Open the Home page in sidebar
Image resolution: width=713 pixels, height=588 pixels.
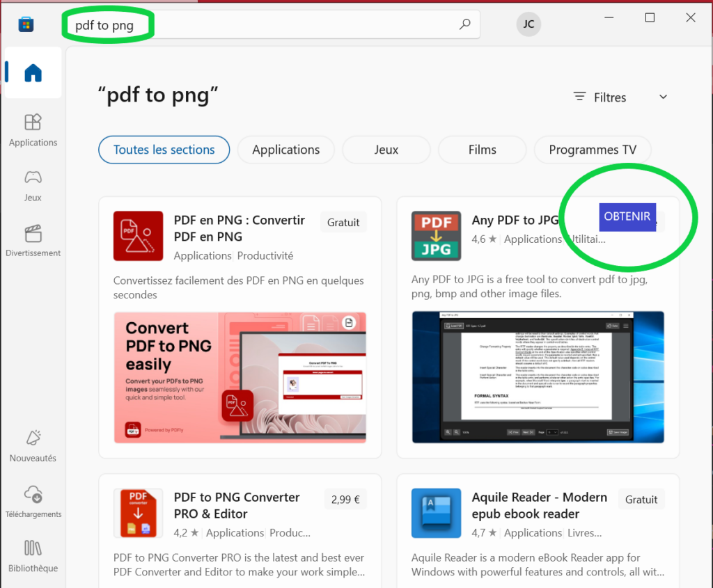33,72
